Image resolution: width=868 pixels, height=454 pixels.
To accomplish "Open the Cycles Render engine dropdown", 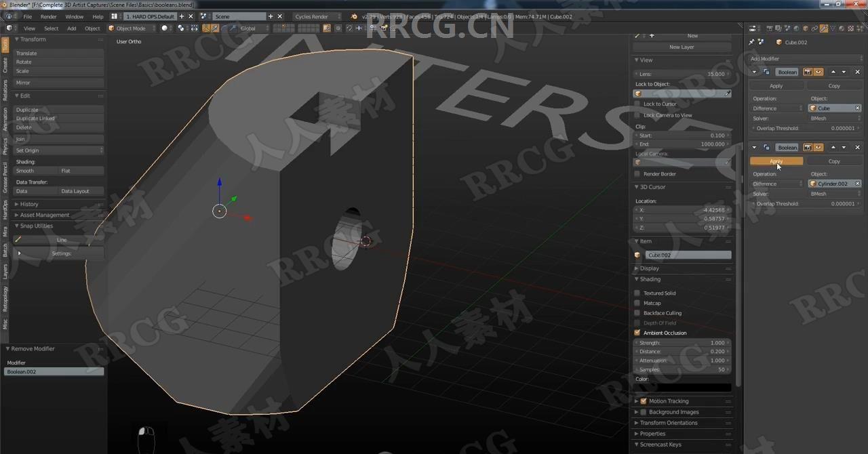I will point(317,16).
